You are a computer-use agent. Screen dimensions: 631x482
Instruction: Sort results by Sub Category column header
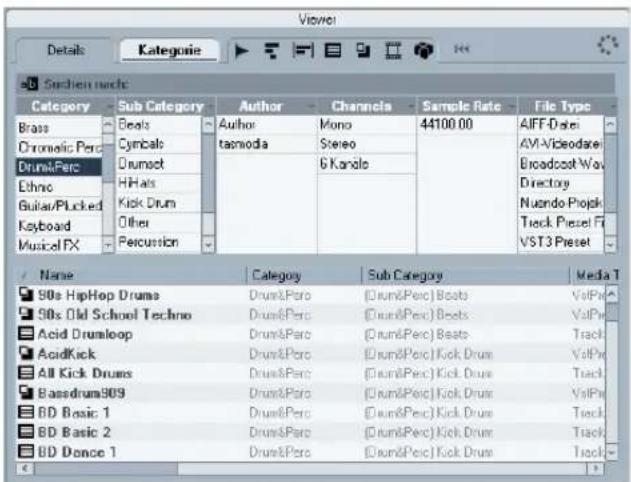(x=466, y=275)
